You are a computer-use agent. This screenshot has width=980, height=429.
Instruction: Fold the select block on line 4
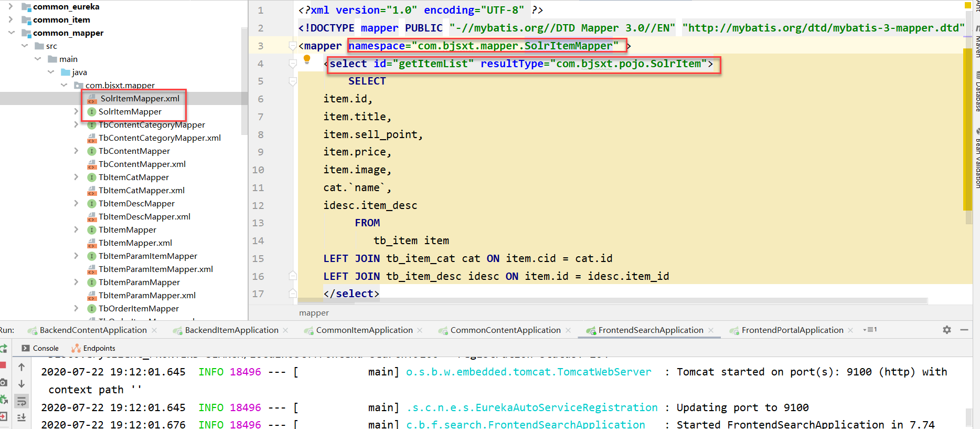[293, 64]
